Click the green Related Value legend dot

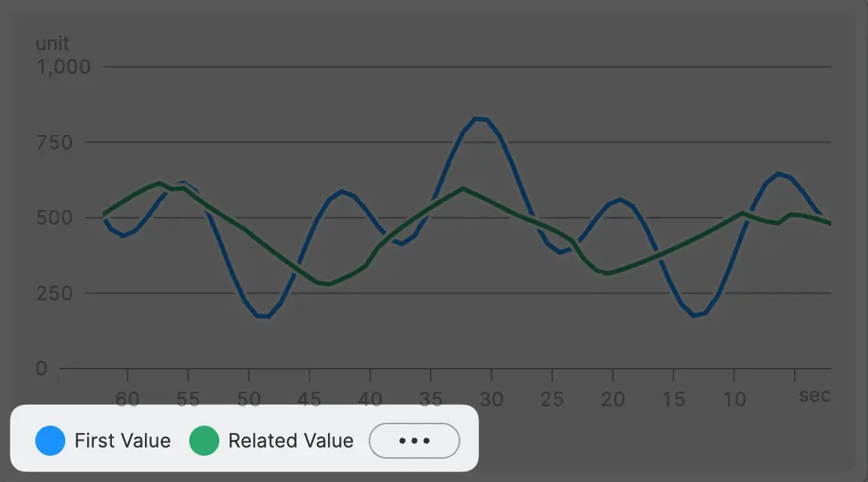point(203,441)
